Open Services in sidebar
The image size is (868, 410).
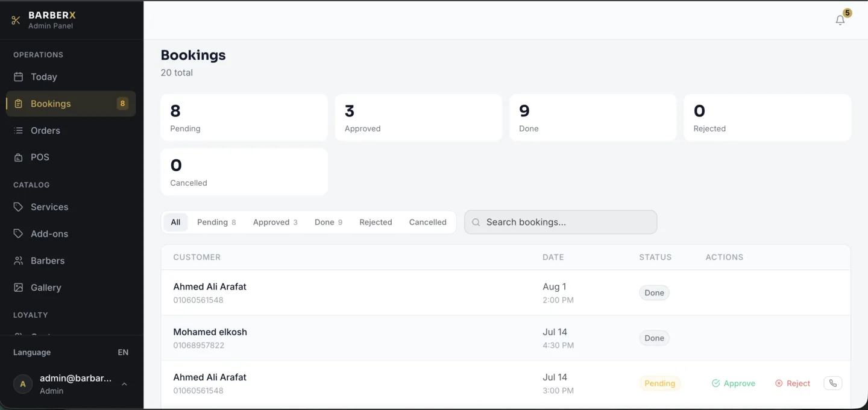pos(71,207)
